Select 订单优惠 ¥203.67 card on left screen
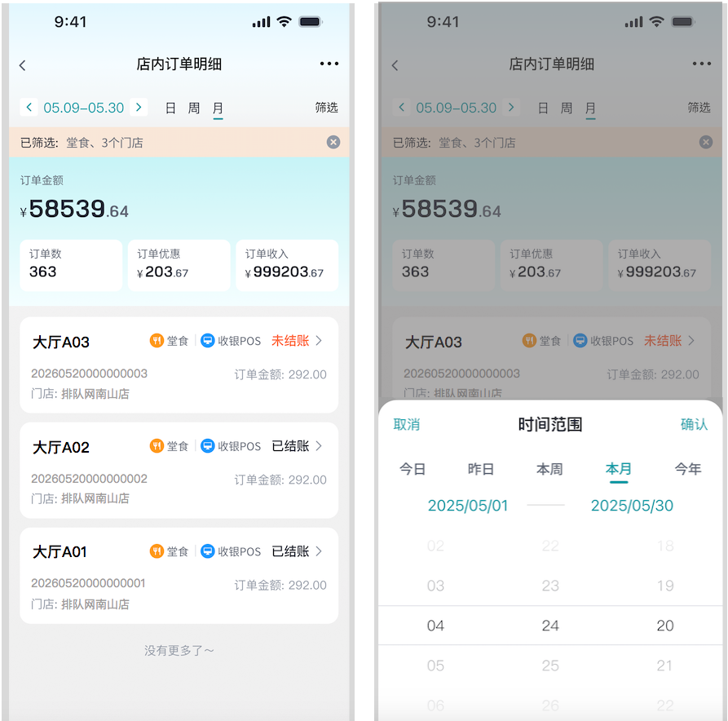The image size is (728, 721). (179, 265)
